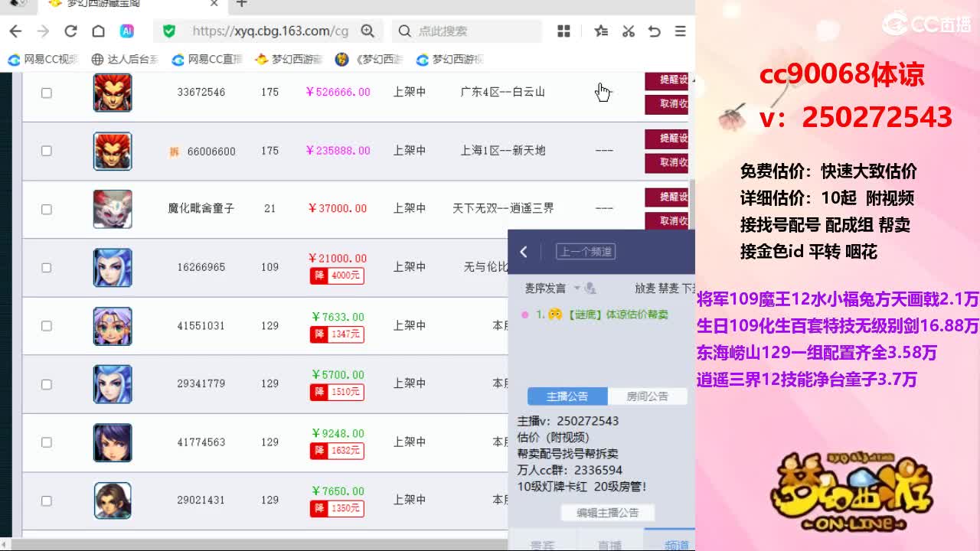The image size is (980, 551).
Task: Click the price ￥526666.00
Action: click(x=338, y=92)
